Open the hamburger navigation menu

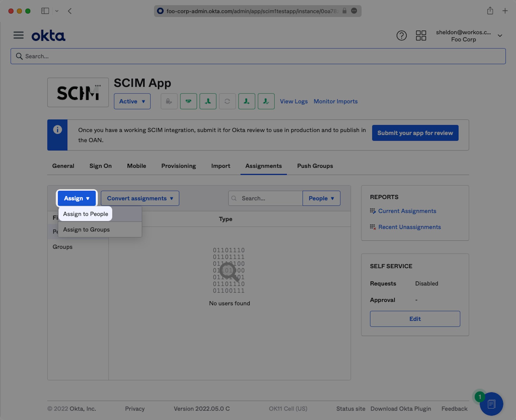click(x=19, y=35)
